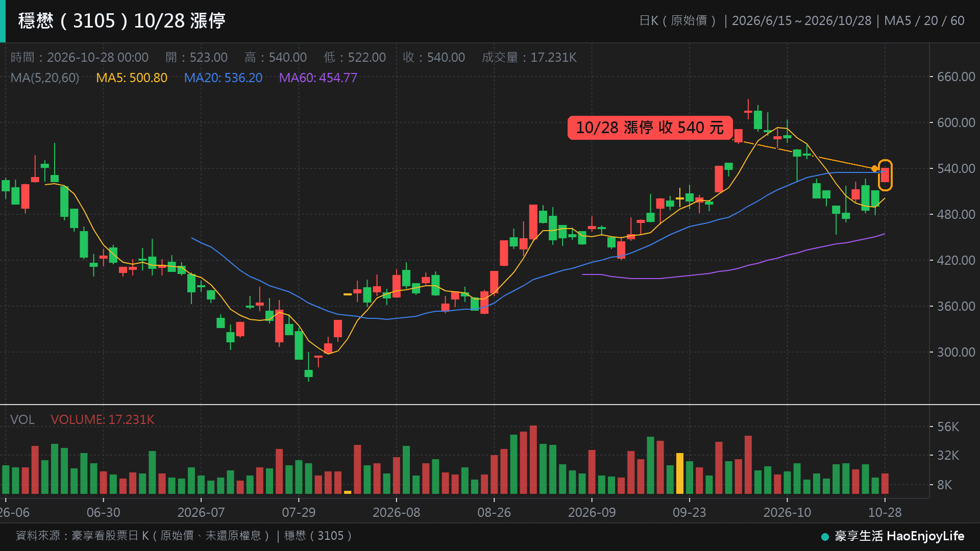The width and height of the screenshot is (980, 551).
Task: Click the 成交量：17.231K value
Action: point(529,57)
